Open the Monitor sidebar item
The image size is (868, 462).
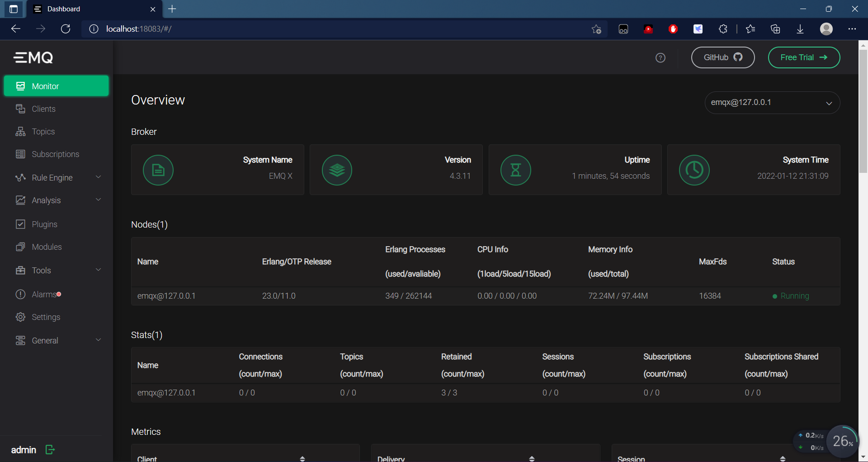tap(56, 86)
